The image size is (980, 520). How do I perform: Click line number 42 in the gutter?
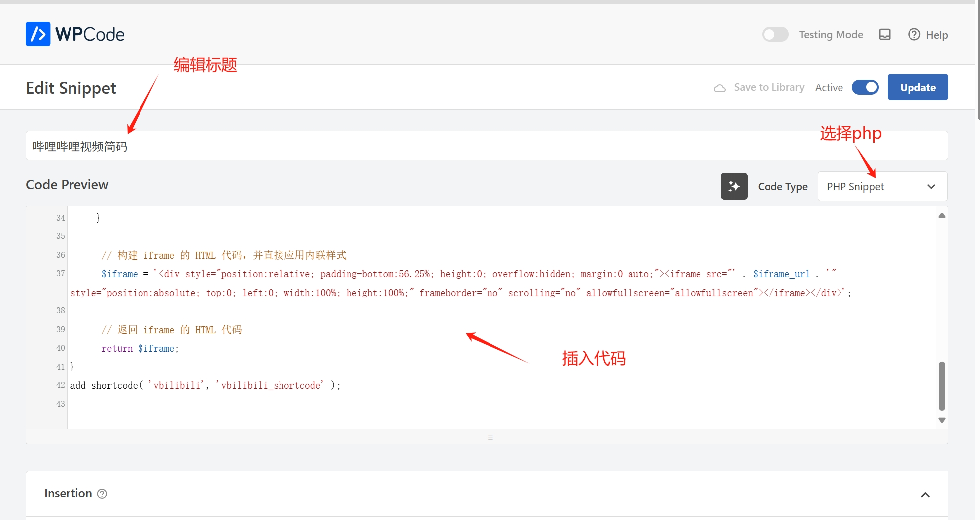[x=61, y=385]
